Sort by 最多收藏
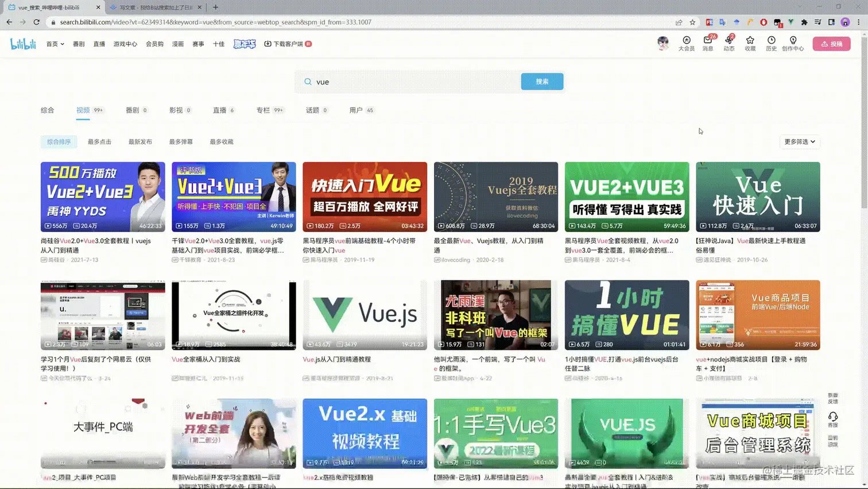868x489 pixels. tap(222, 141)
